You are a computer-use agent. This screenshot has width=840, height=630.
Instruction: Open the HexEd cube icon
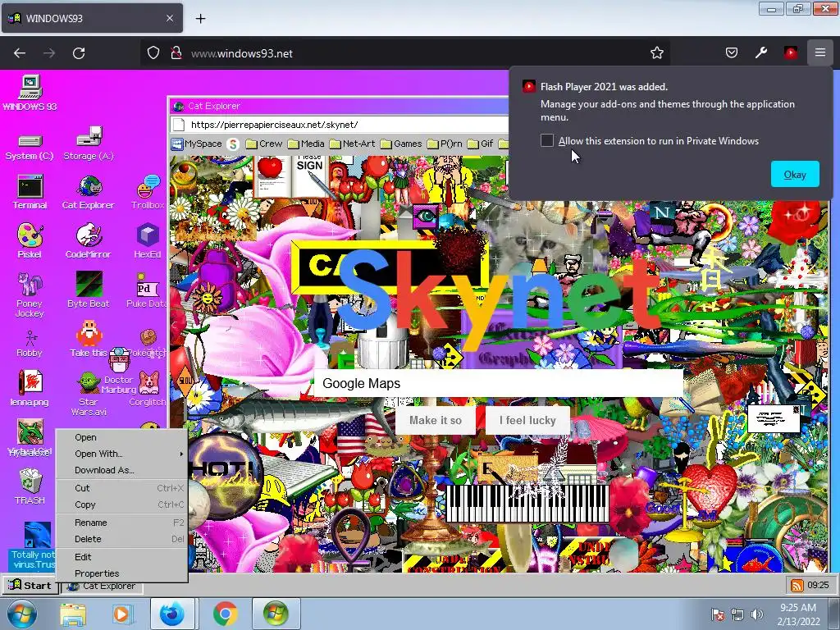[148, 241]
